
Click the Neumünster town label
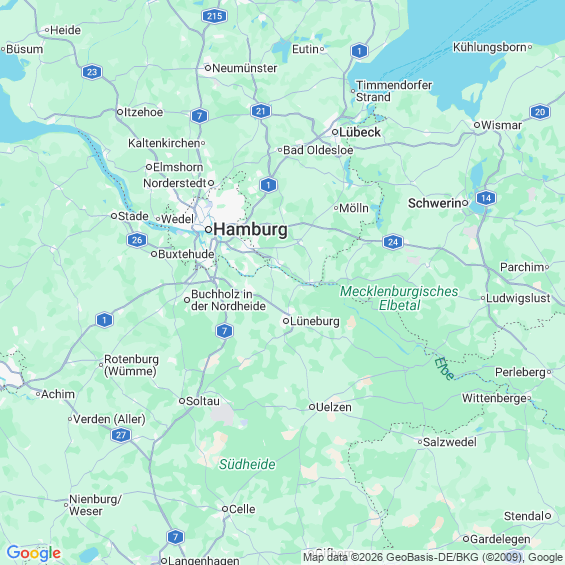[x=245, y=68]
